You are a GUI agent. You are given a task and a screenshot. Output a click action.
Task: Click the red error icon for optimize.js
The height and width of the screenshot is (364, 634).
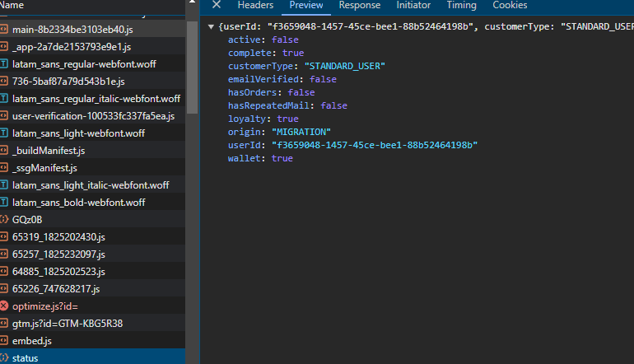(x=4, y=306)
